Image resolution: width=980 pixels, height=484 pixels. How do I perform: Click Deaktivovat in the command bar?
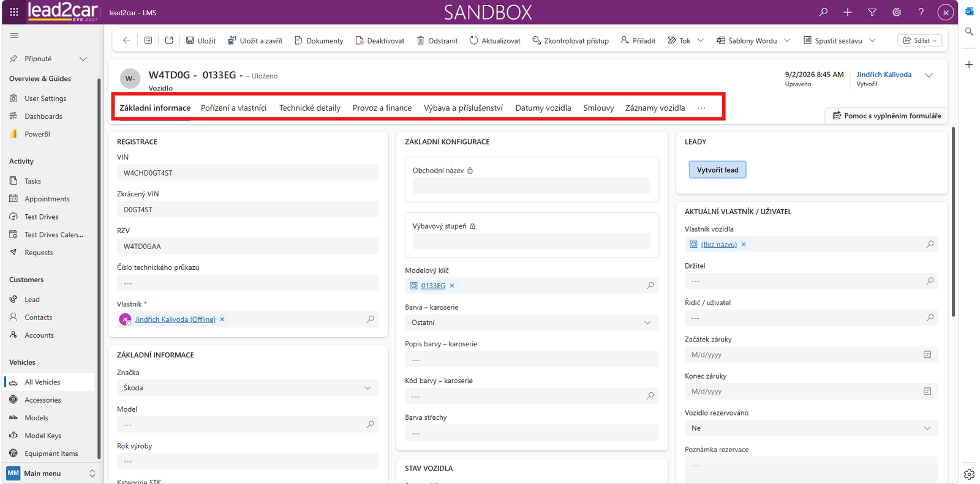(x=380, y=40)
